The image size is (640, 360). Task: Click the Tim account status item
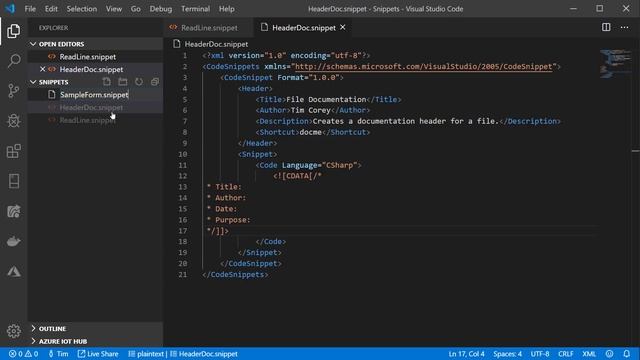(x=58, y=354)
